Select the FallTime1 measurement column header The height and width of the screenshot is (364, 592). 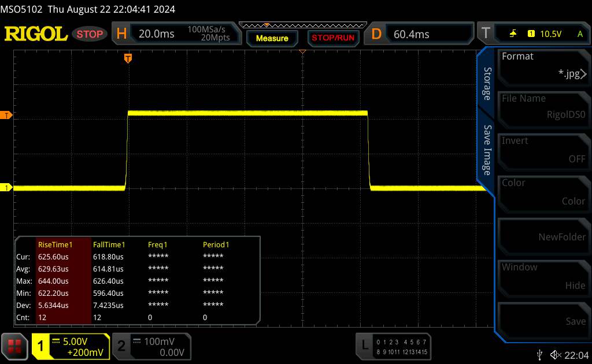pyautogui.click(x=109, y=244)
